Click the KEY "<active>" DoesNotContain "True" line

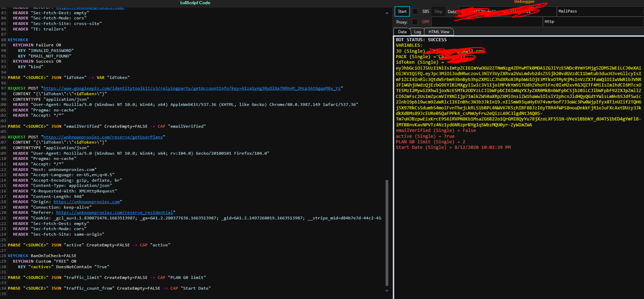click(63, 266)
